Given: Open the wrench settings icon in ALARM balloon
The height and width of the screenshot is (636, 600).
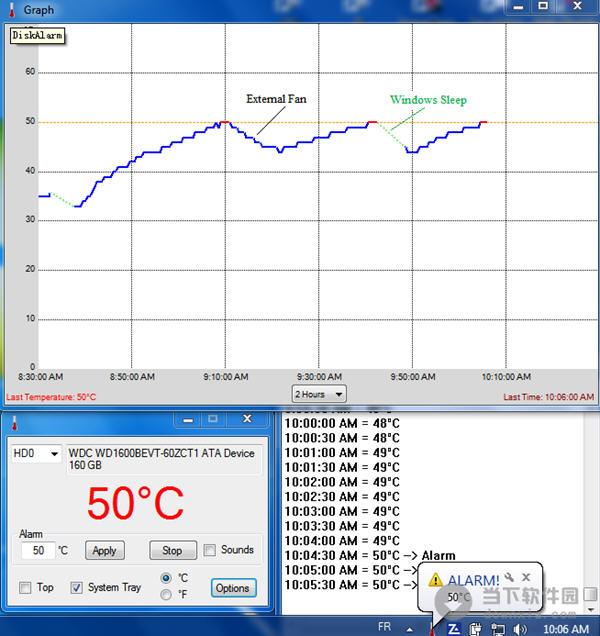Looking at the screenshot, I should (509, 577).
